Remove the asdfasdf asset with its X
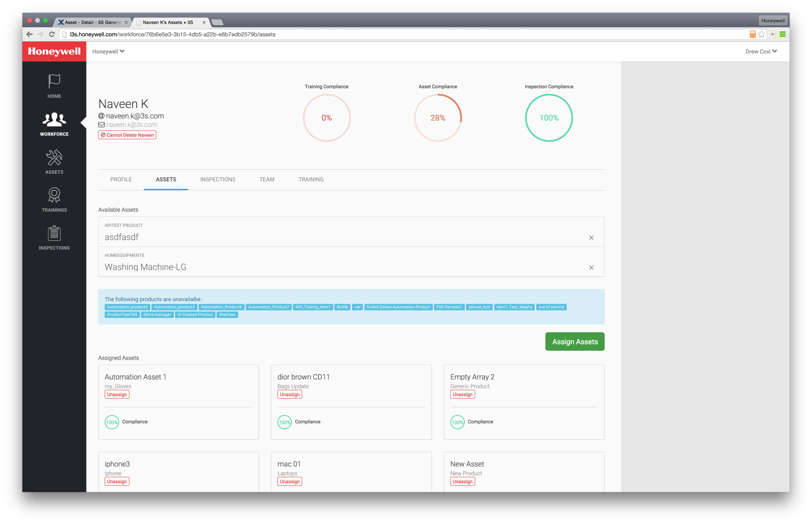 click(591, 238)
